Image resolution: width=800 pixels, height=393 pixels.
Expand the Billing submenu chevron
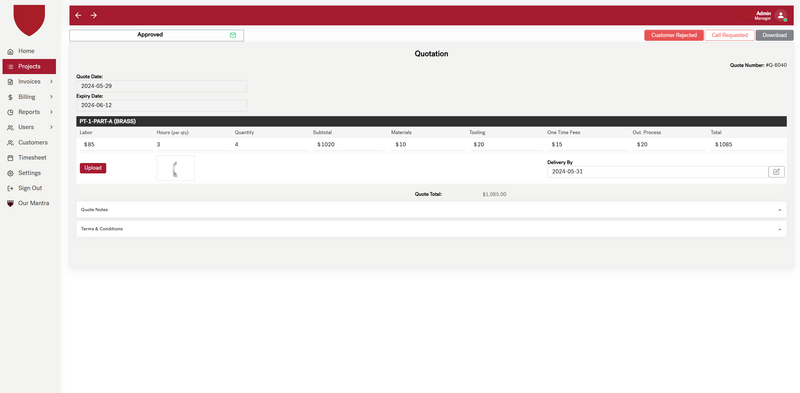click(51, 97)
